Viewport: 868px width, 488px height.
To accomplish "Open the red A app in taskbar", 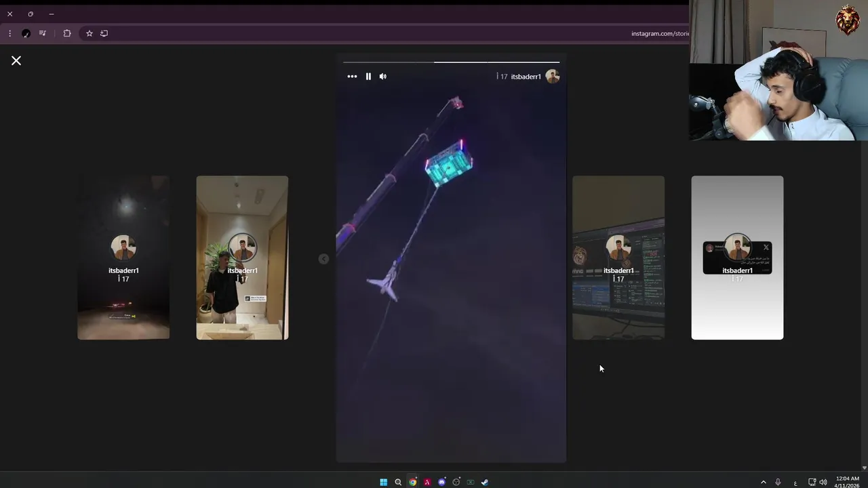I will pos(427,482).
